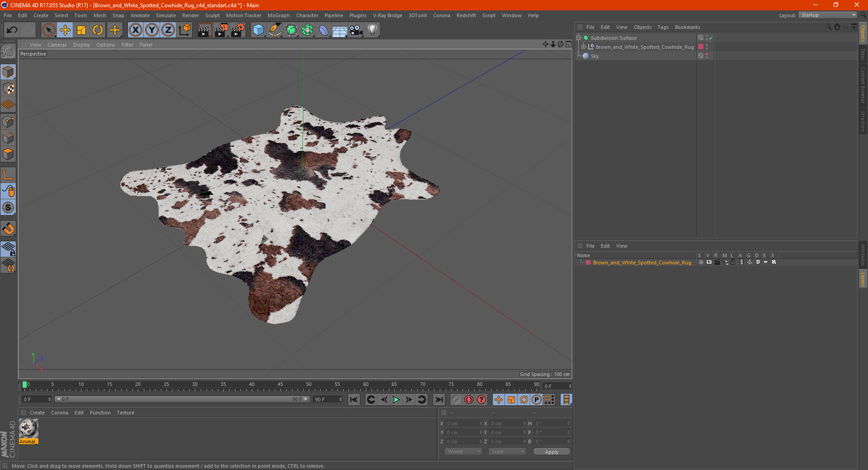Expand the Brown_and_White_Spotted_Cowhide_Rug object node
868x470 pixels.
[x=584, y=47]
